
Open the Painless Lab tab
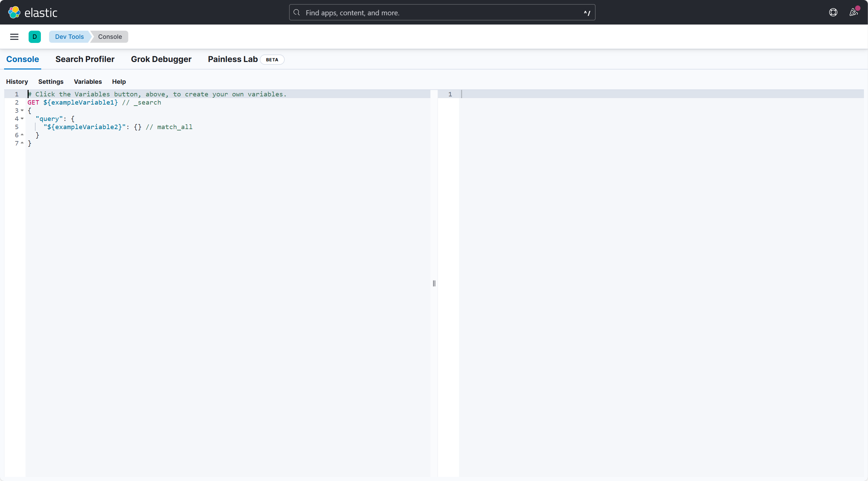coord(233,59)
